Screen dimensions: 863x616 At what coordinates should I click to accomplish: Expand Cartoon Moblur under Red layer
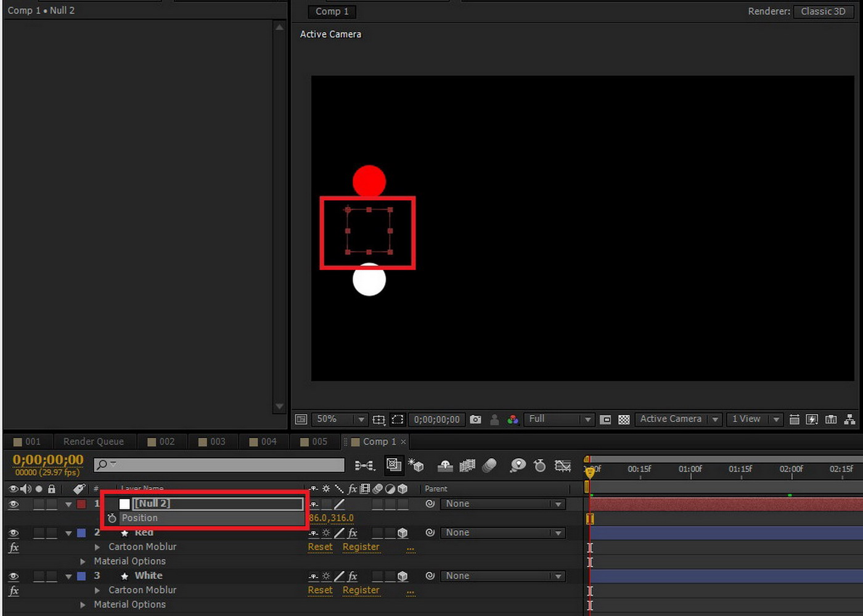tap(97, 547)
